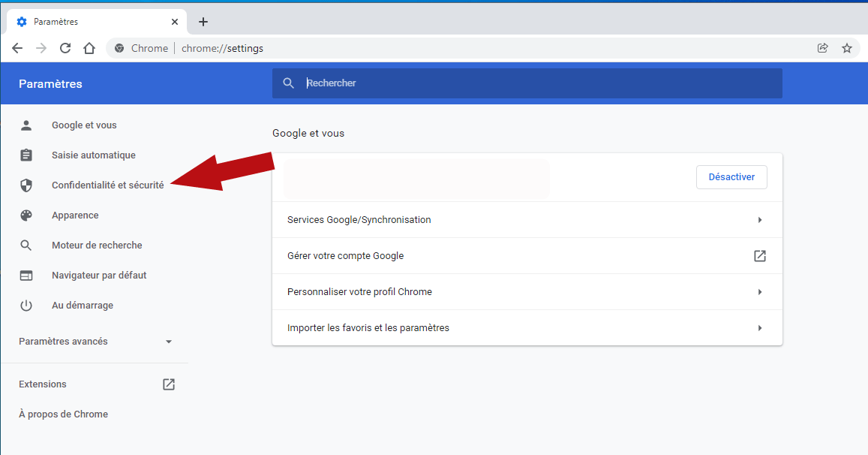Click the Désactiver button
Viewport: 868px width, 455px height.
coord(731,176)
